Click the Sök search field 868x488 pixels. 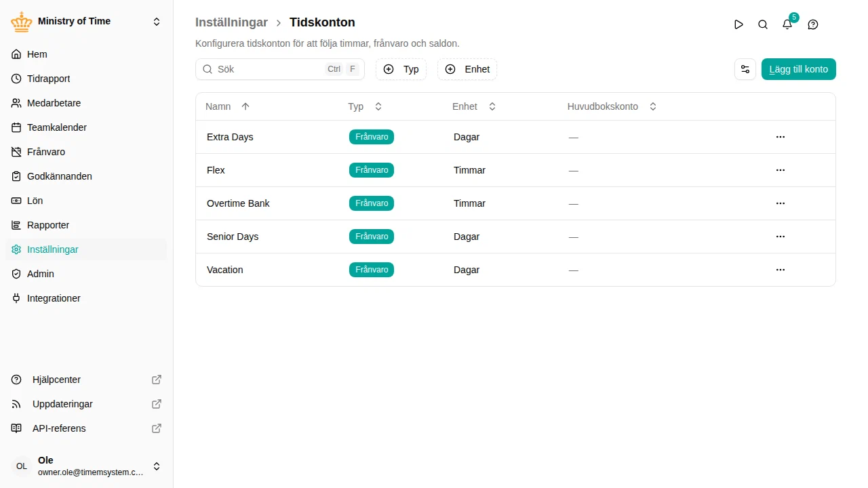(x=280, y=69)
